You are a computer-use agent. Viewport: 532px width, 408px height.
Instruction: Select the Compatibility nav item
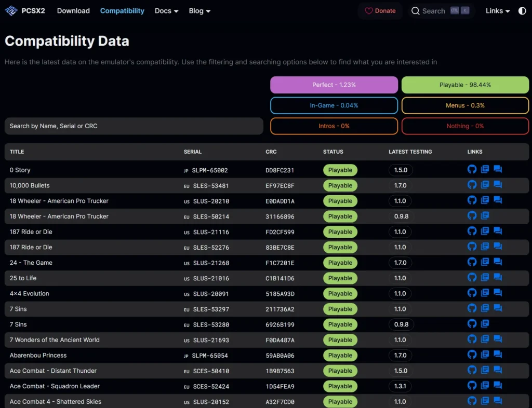[122, 11]
